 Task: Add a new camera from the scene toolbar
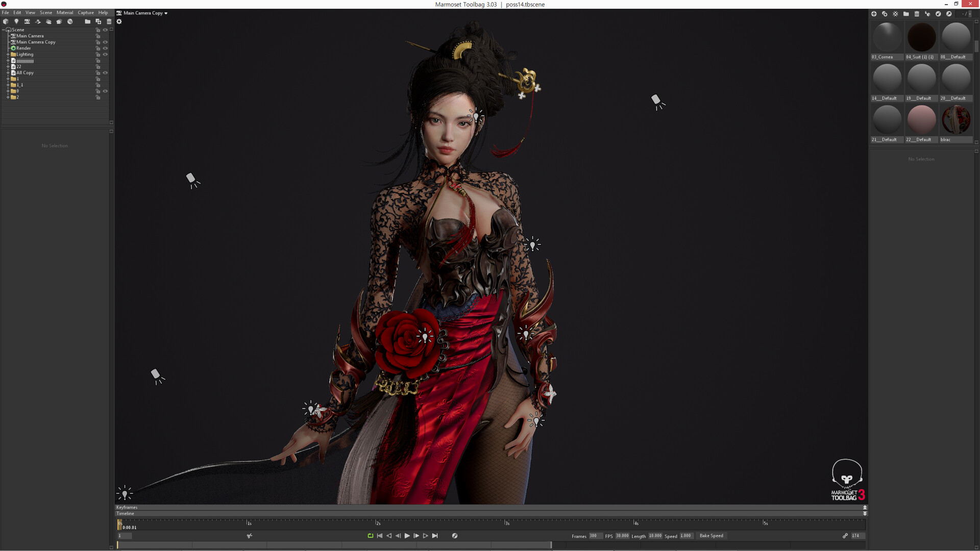[x=27, y=21]
